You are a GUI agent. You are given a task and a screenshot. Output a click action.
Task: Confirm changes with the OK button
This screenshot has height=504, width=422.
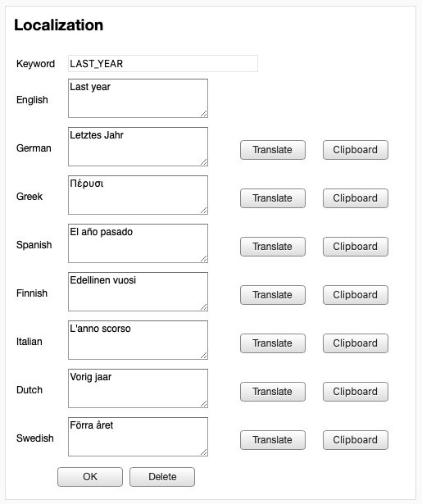point(90,477)
